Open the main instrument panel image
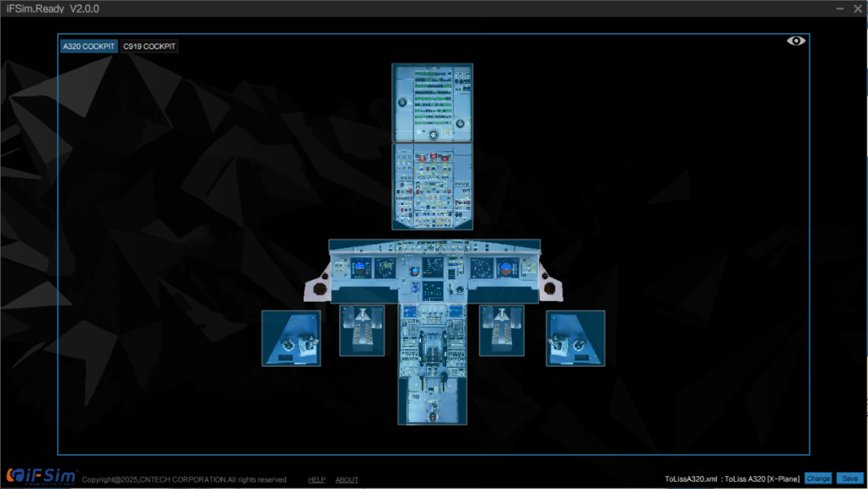The height and width of the screenshot is (489, 868). coord(435,277)
